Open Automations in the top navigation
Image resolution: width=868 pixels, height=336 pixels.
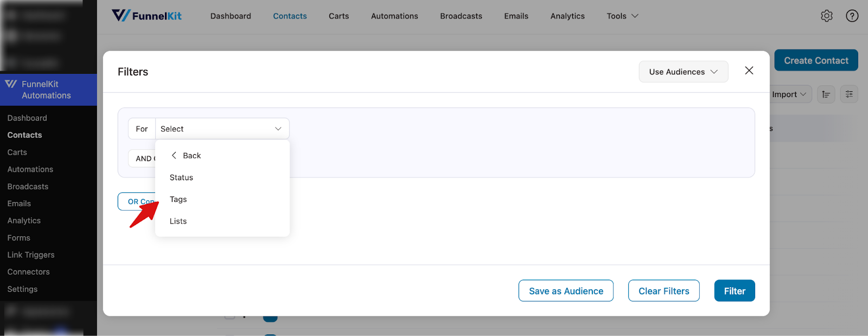click(x=394, y=16)
